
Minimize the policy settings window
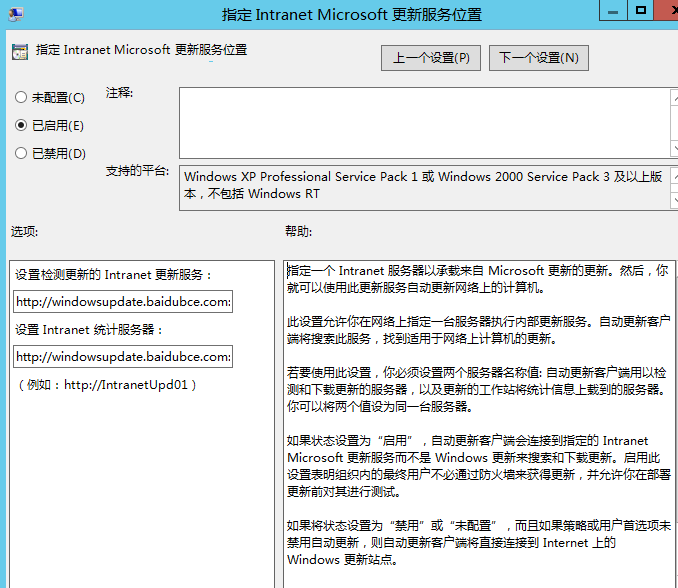(613, 10)
